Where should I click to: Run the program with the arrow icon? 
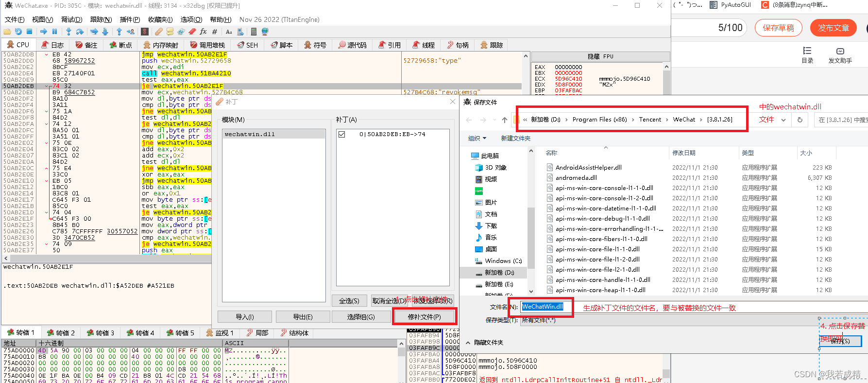click(x=44, y=32)
